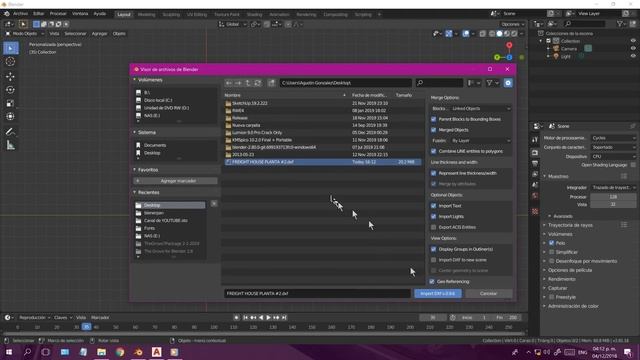Uncheck Merged Objects option

point(433,130)
